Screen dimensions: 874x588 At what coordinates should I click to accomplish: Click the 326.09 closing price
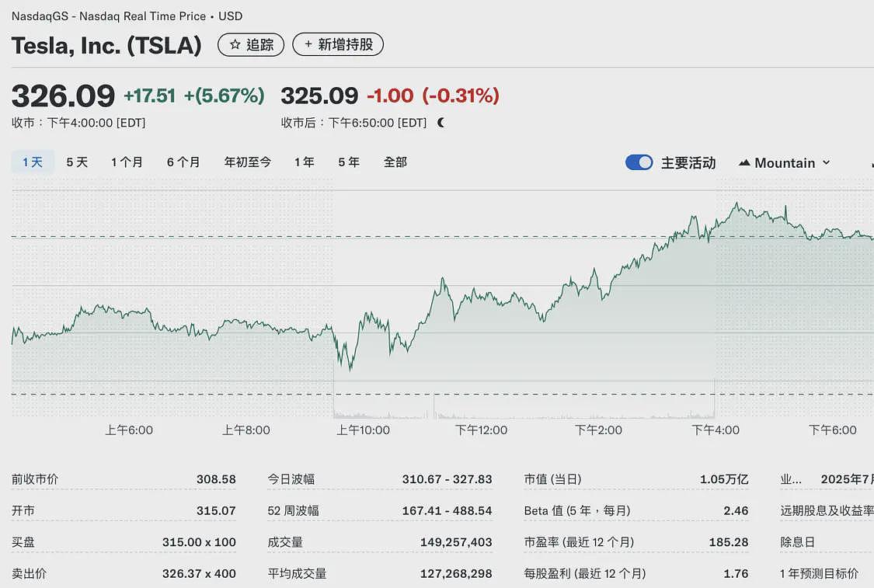pos(63,96)
